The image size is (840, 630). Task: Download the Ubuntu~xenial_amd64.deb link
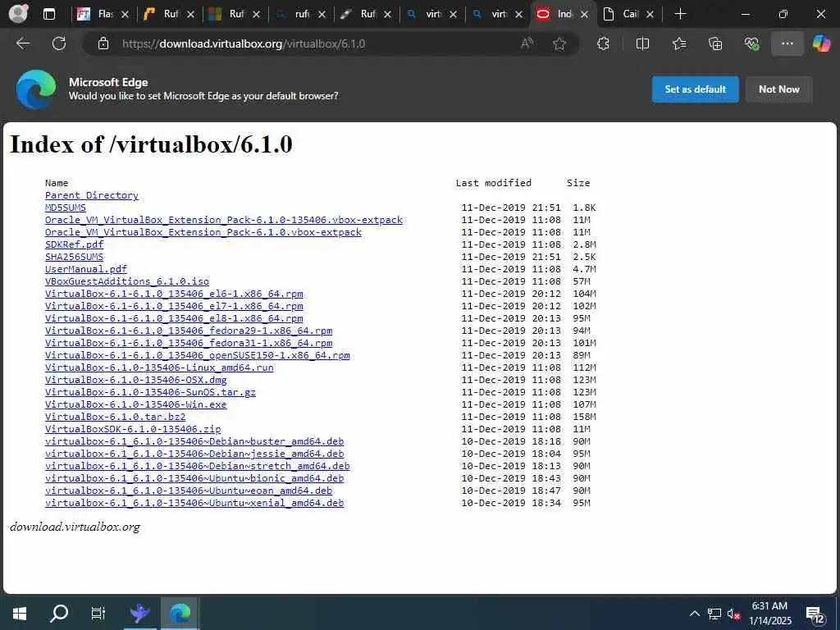pos(194,503)
